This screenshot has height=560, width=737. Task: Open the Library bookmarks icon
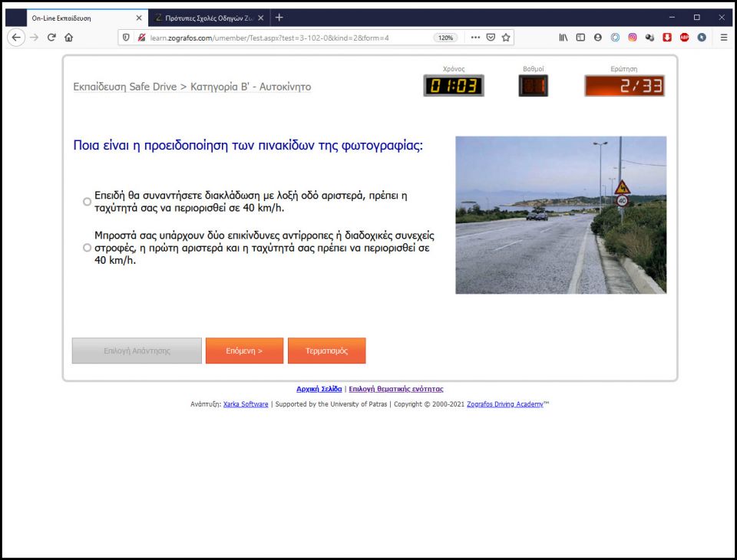(563, 38)
